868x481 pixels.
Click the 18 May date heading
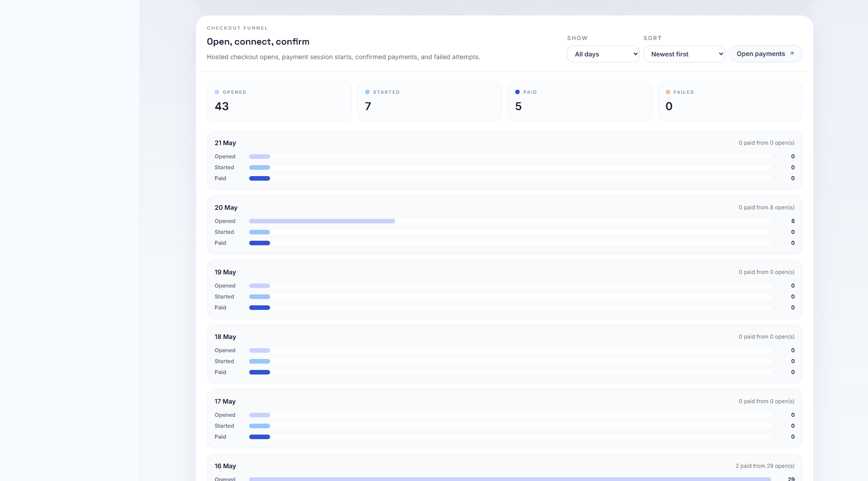(225, 337)
